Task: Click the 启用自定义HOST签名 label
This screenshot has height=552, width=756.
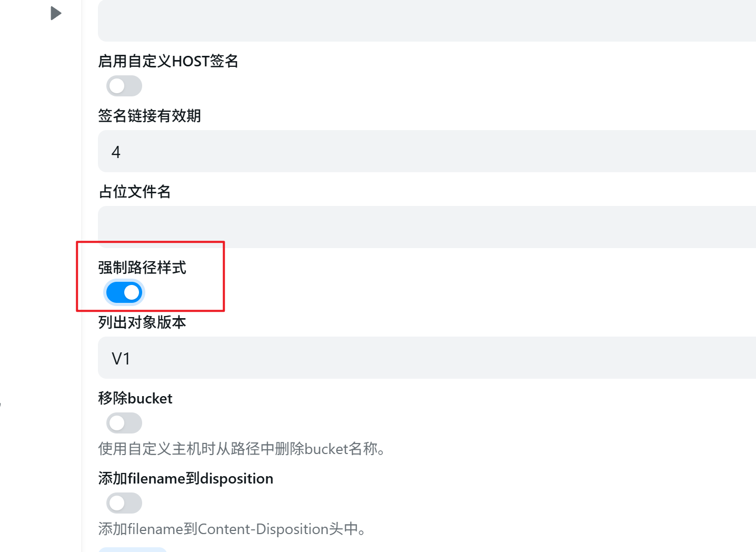Action: point(168,61)
